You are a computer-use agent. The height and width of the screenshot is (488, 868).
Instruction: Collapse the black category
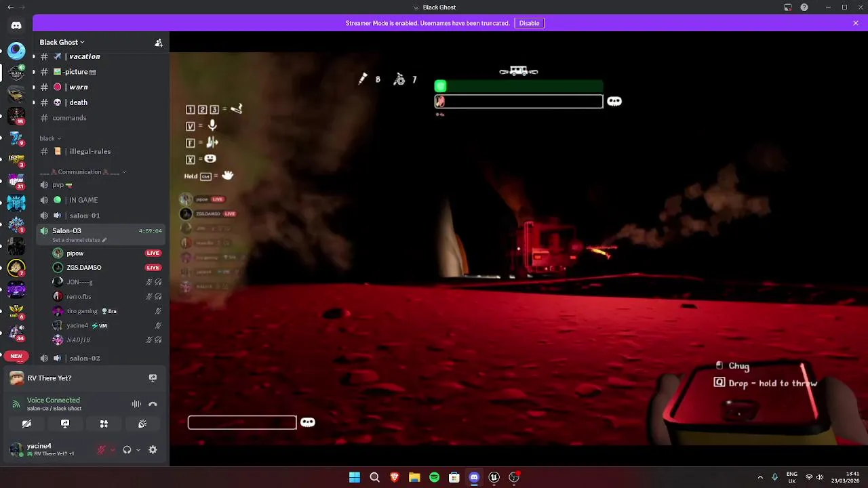[50, 138]
